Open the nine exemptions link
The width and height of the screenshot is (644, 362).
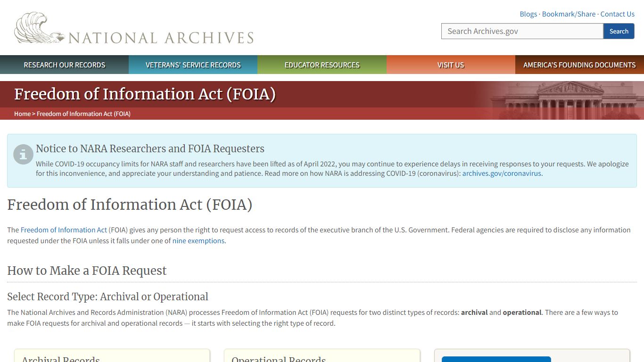[198, 241]
